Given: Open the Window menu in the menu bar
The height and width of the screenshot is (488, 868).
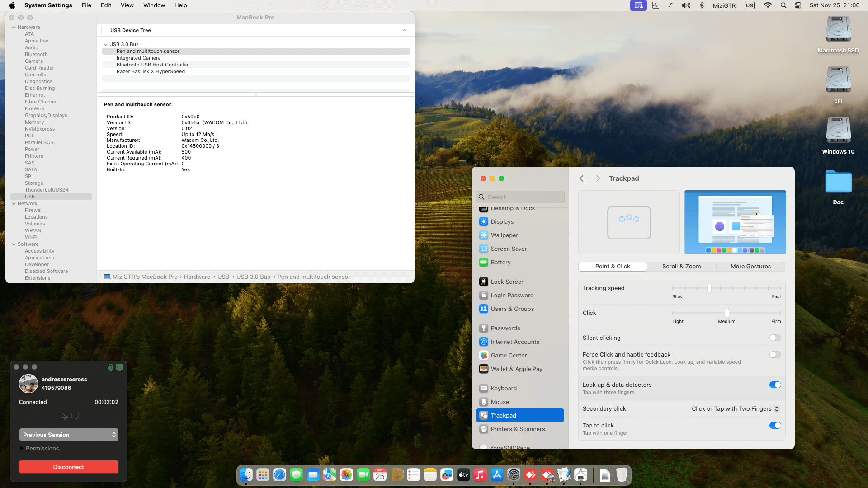Looking at the screenshot, I should 154,5.
